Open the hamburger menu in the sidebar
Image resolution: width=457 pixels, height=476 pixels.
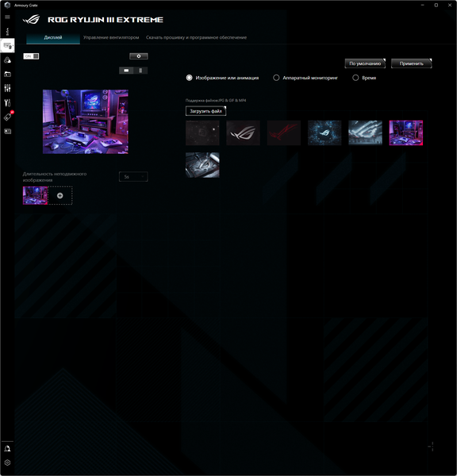coord(7,17)
